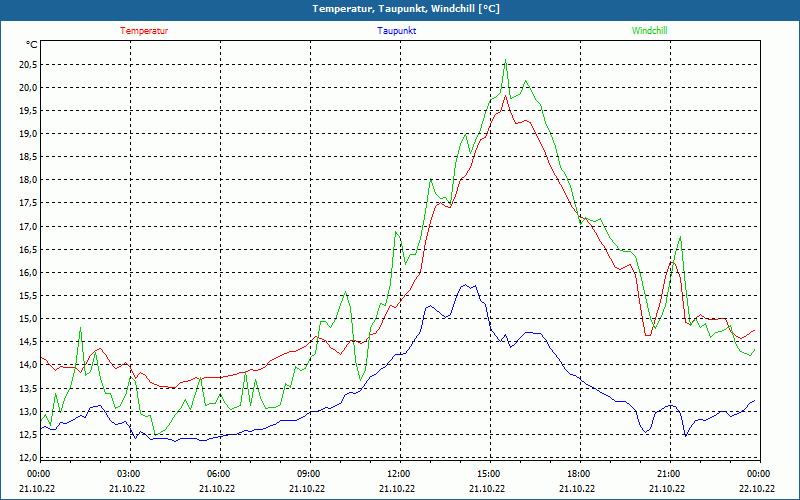
Task: Click the 16,5 y-axis value
Action: tap(28, 249)
